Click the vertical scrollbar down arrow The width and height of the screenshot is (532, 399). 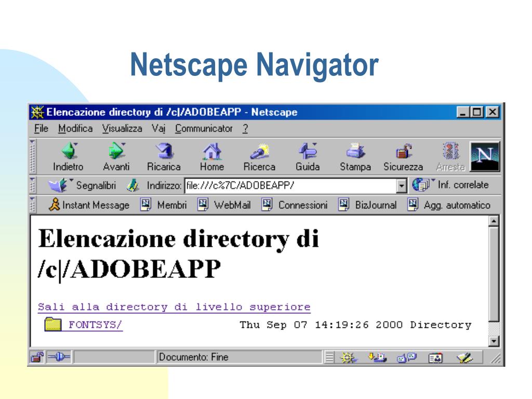coord(494,341)
